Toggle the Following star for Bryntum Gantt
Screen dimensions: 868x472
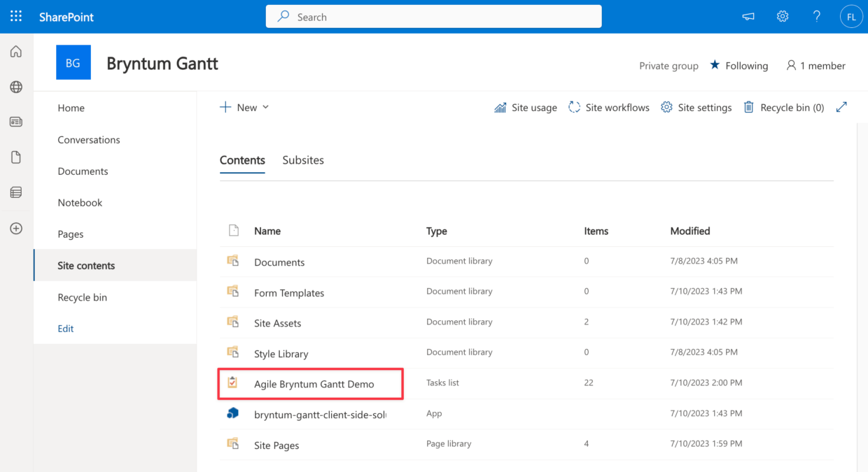[738, 65]
